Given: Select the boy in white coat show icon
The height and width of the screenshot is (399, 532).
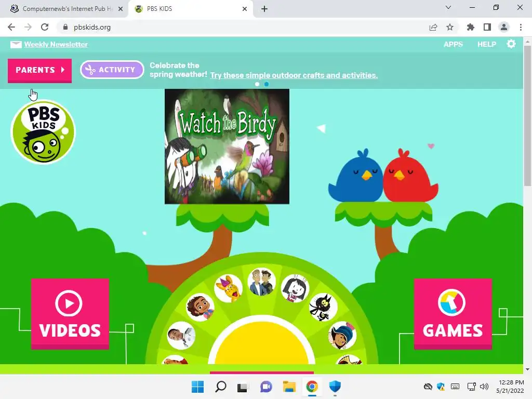Looking at the screenshot, I should coord(181,335).
